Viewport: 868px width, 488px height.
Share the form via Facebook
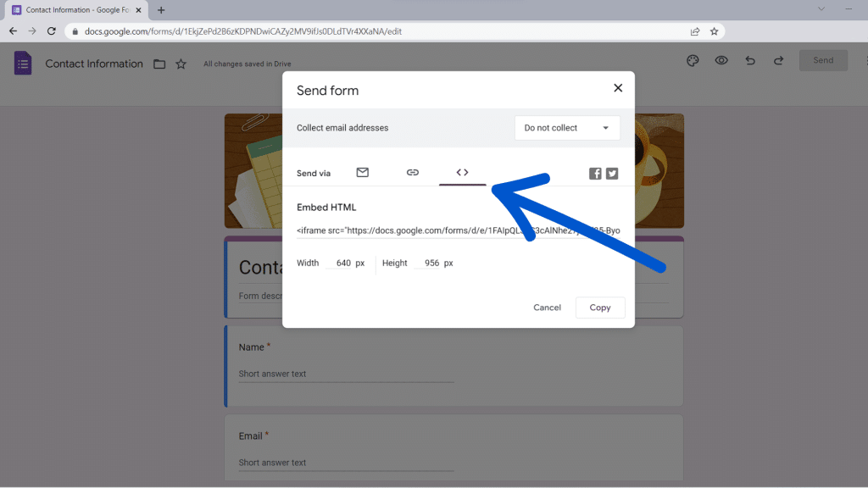(595, 173)
